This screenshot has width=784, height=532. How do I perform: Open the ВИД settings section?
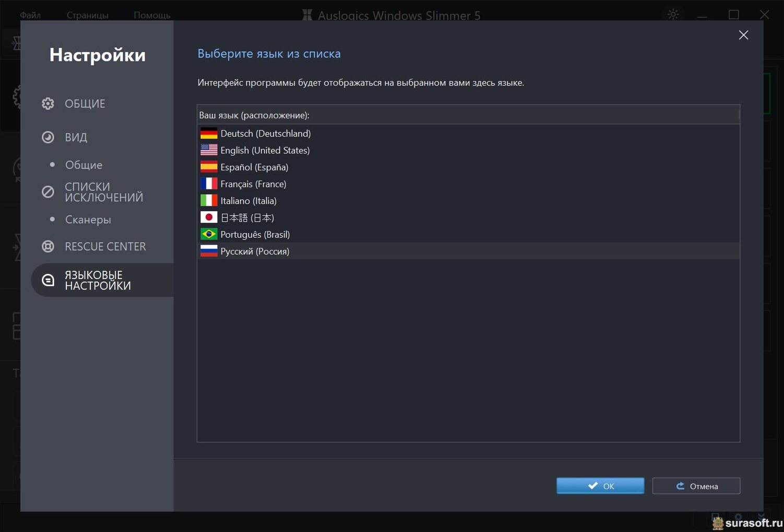(76, 137)
